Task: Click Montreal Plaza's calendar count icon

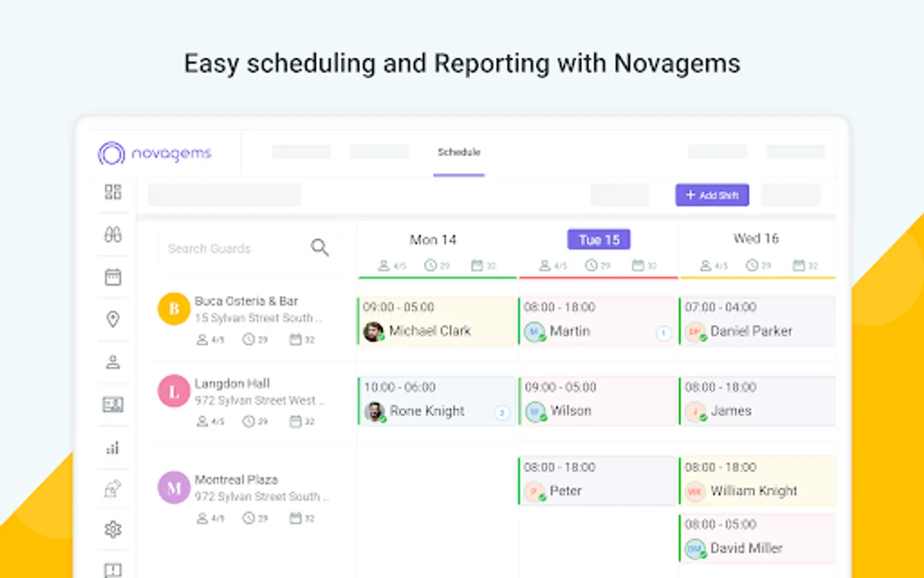Action: pyautogui.click(x=295, y=518)
